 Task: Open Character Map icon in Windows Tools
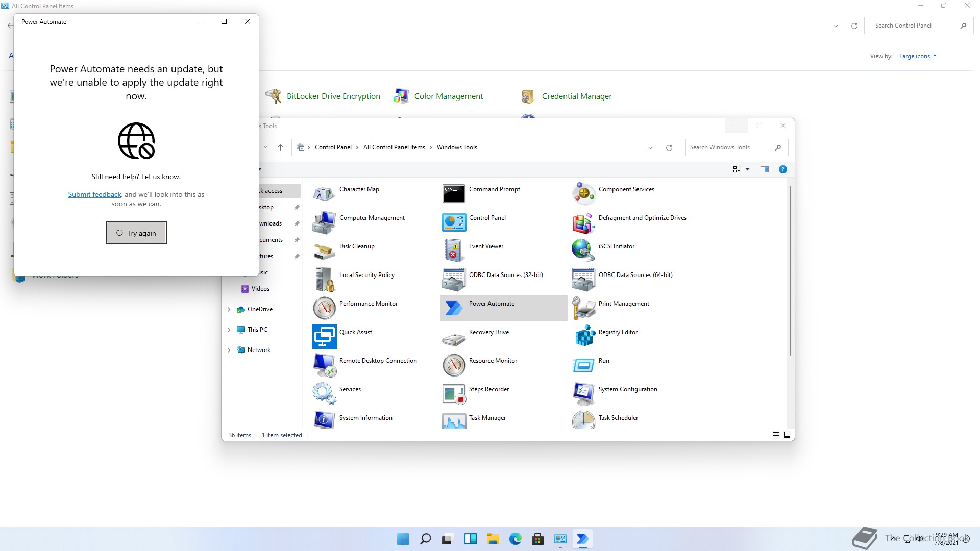pos(324,194)
